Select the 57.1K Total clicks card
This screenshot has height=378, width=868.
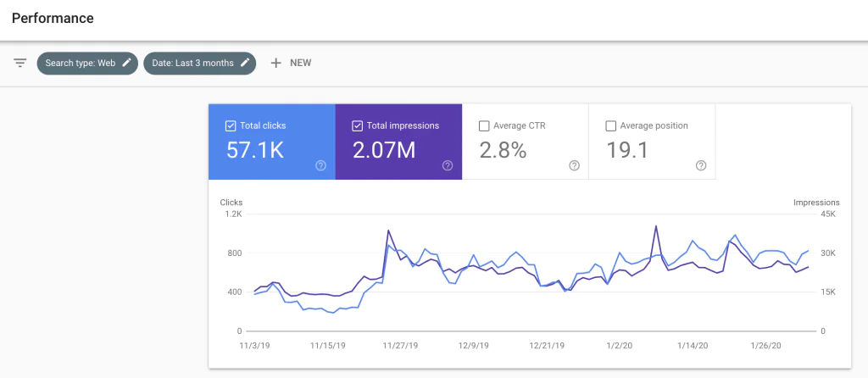[272, 142]
